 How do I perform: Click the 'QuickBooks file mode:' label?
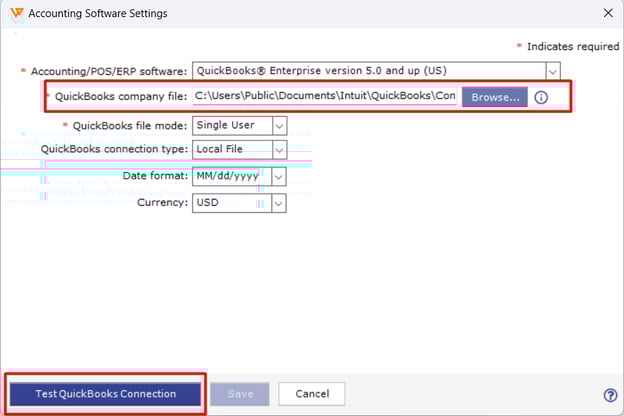[x=130, y=126]
